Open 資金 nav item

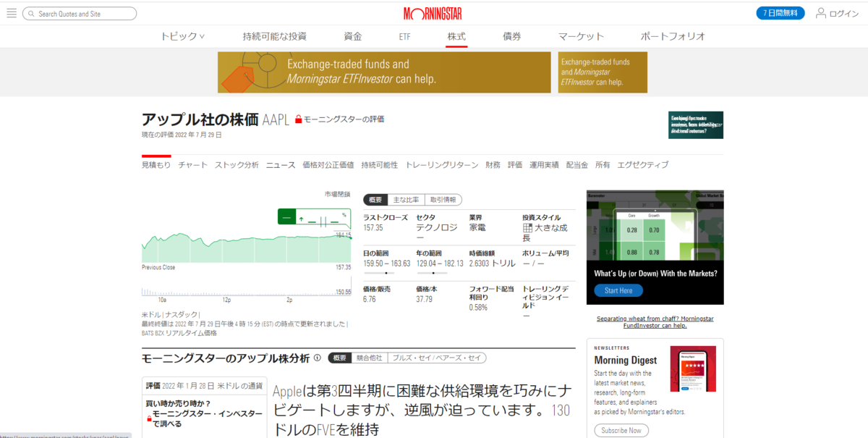click(x=353, y=36)
